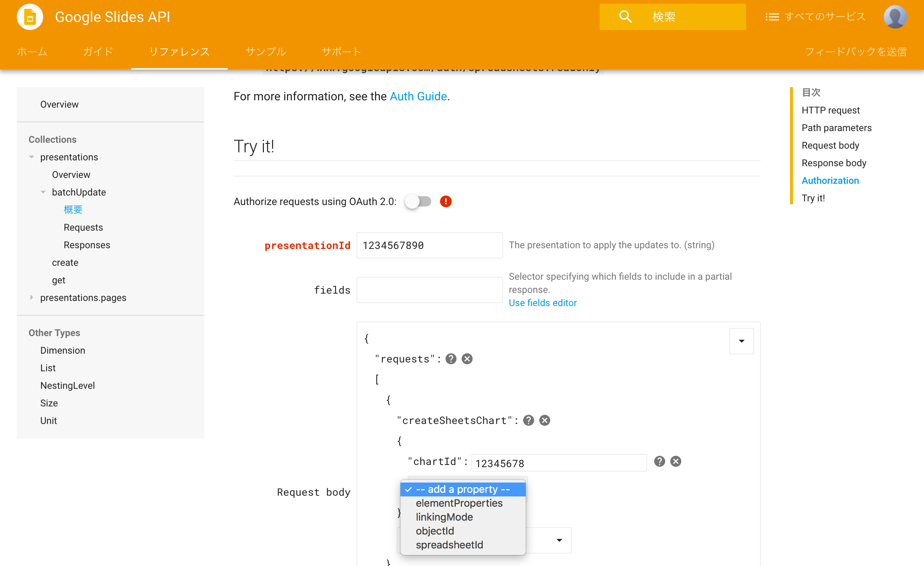Jump to Authorization section in contents
Screen dimensions: 924x566
tap(830, 180)
